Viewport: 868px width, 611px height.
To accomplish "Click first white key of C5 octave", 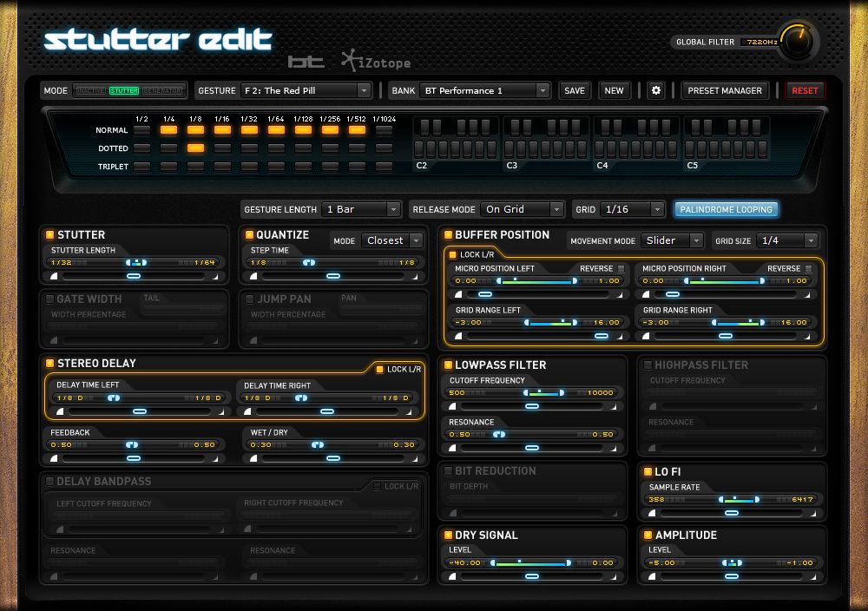I will tap(690, 148).
